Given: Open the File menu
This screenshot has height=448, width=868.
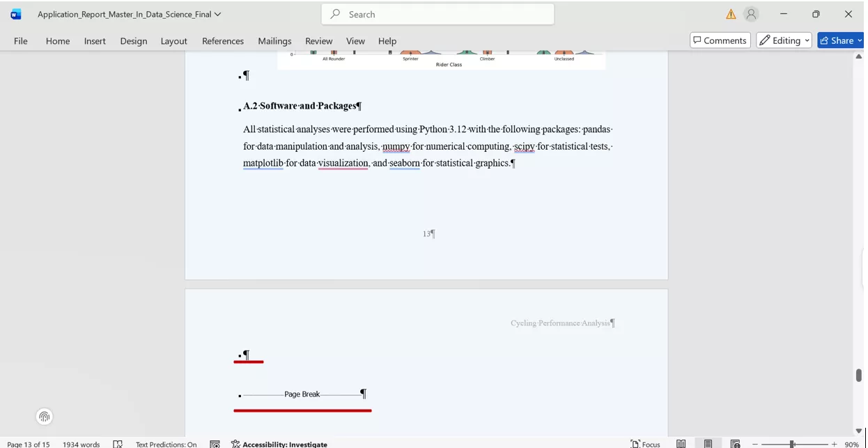Looking at the screenshot, I should (x=21, y=41).
